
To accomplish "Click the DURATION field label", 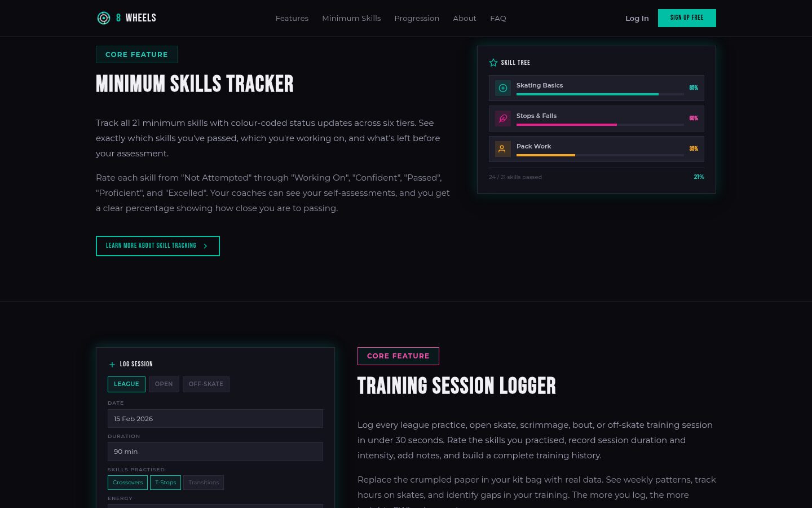I will (123, 436).
